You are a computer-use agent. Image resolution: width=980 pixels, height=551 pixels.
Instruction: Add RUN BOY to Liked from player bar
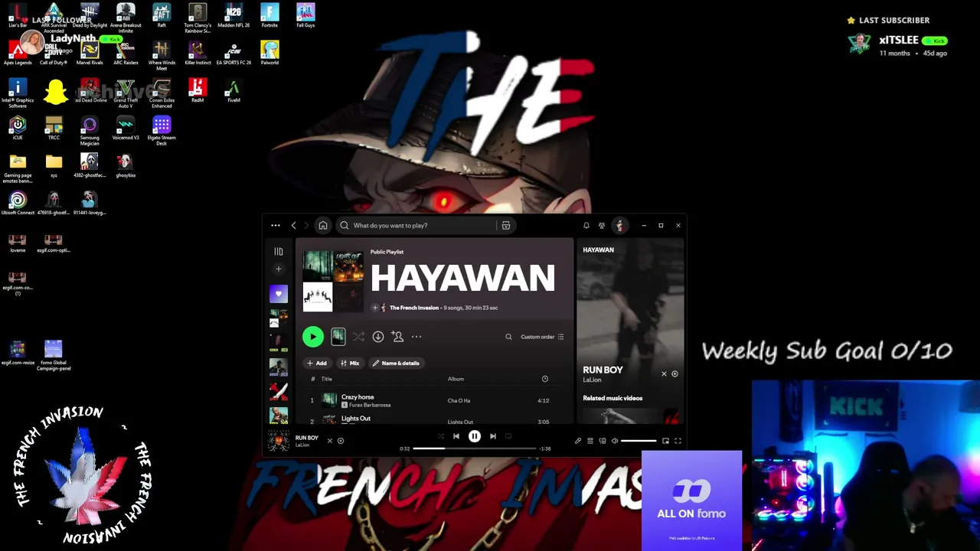[x=341, y=441]
